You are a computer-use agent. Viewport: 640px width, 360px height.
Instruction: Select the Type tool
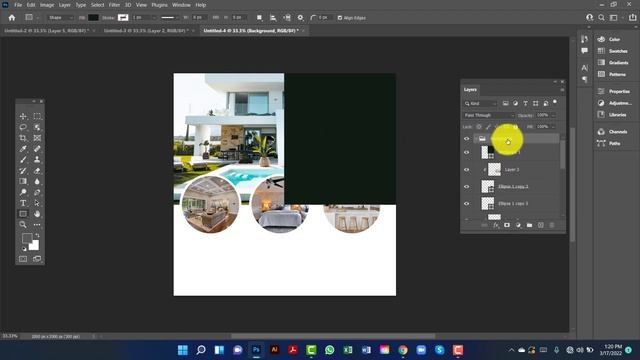(x=23, y=203)
